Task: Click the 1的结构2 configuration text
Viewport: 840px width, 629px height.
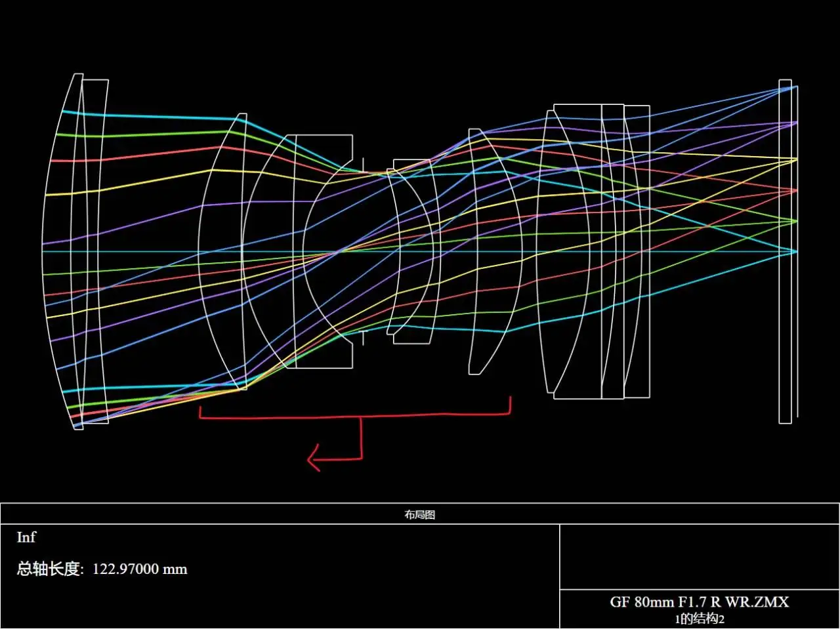Action: (x=700, y=619)
